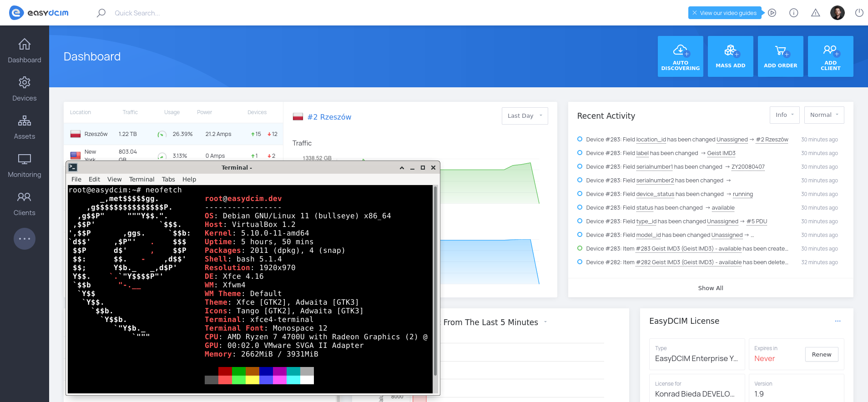Open the Last Day period dropdown

[x=525, y=116]
